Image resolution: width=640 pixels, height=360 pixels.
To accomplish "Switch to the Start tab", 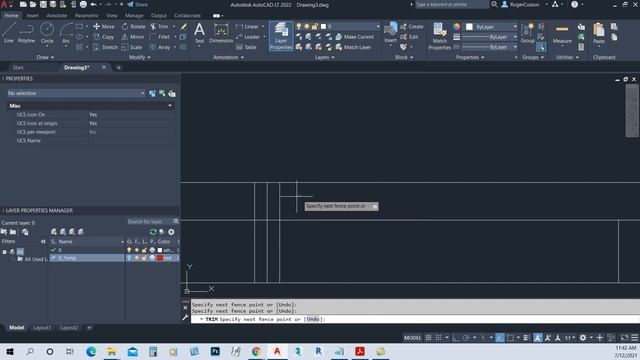I will pos(18,68).
